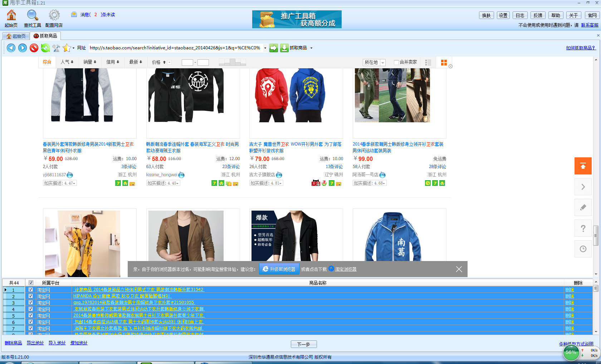Click the pencil edit sidebar icon
This screenshot has width=601, height=364.
coord(583,207)
